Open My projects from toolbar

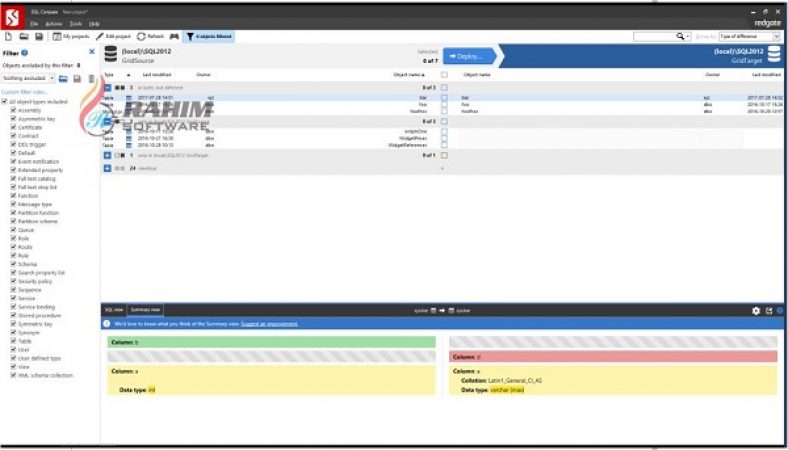point(71,37)
